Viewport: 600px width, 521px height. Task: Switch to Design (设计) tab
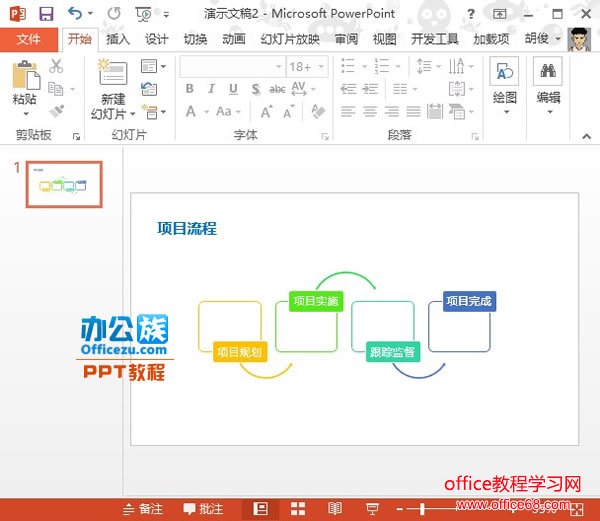(x=157, y=39)
